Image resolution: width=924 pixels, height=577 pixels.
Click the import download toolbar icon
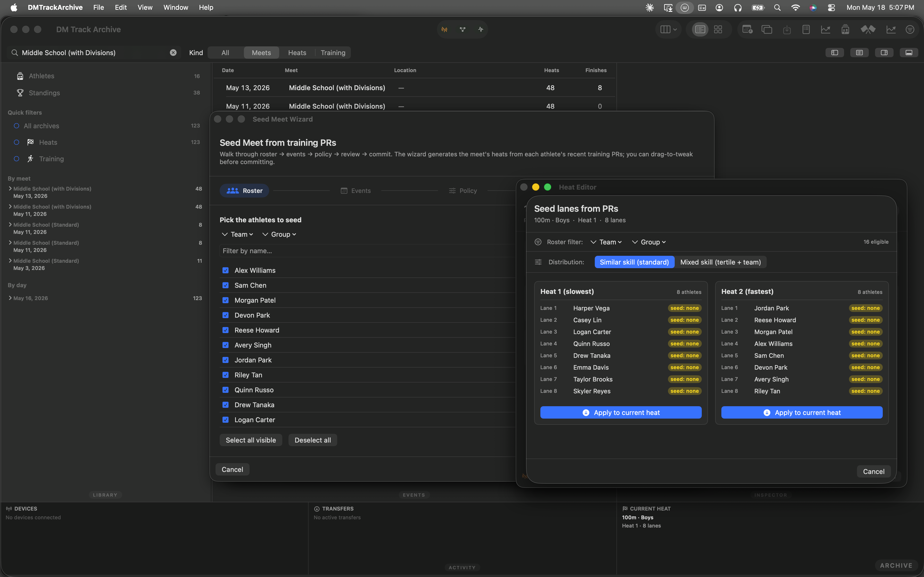787,29
